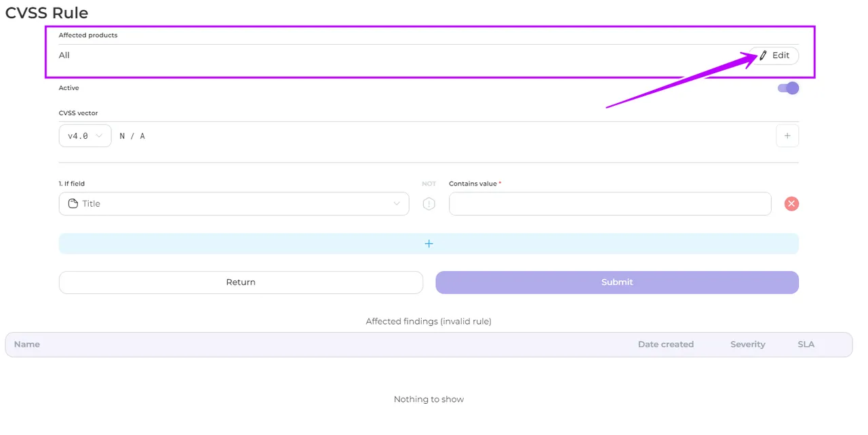Expand the Title field dropdown
The width and height of the screenshot is (868, 435).
tap(233, 203)
